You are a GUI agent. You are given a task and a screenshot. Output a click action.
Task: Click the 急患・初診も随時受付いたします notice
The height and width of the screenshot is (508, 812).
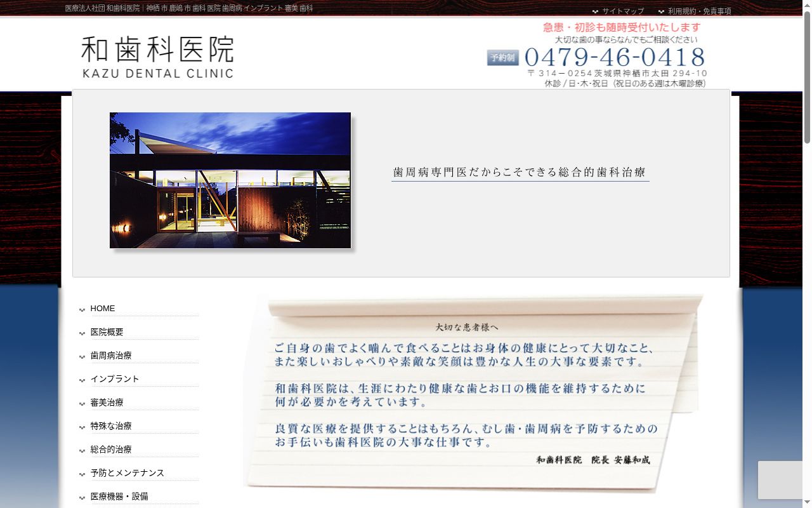coord(622,27)
